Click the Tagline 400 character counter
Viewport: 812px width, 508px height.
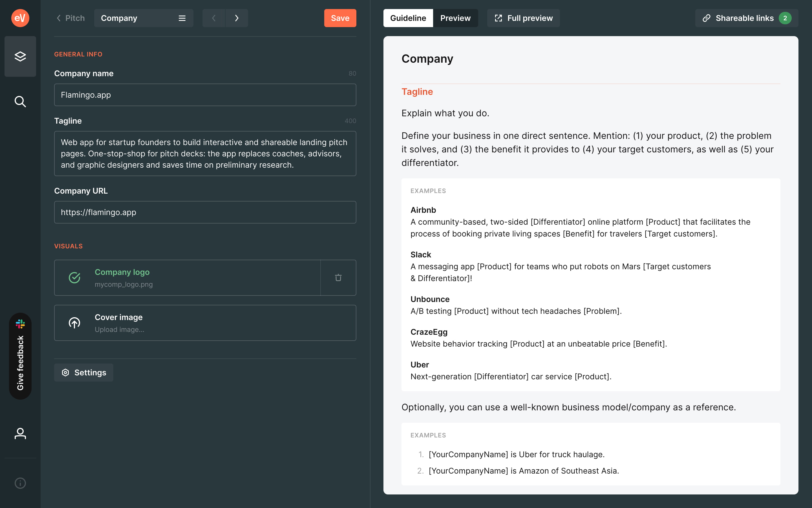click(x=350, y=121)
